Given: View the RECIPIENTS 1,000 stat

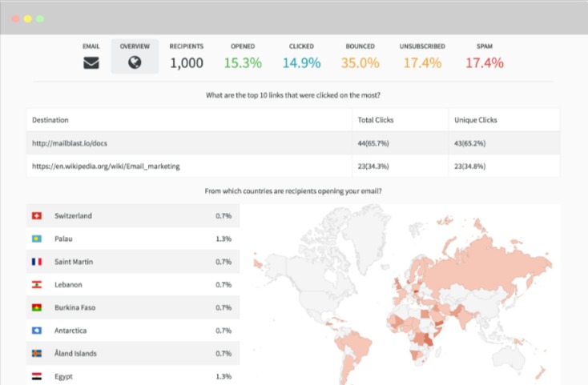Looking at the screenshot, I should [187, 57].
